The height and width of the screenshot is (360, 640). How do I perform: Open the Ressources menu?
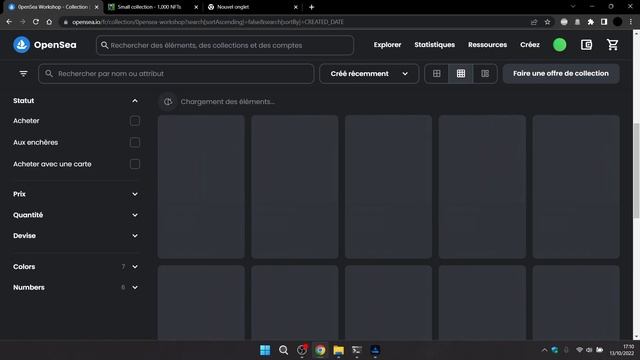pos(487,45)
